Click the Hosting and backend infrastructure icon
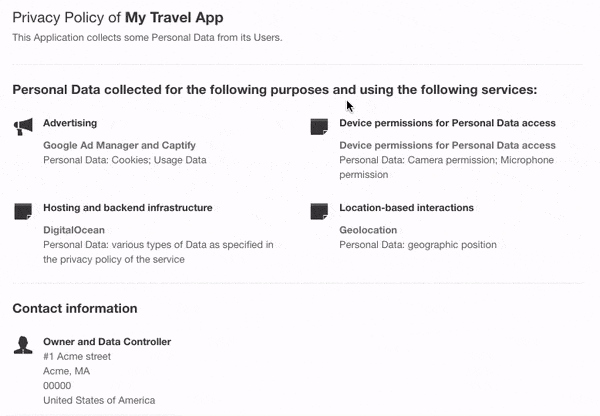The width and height of the screenshot is (600, 416). (x=23, y=211)
